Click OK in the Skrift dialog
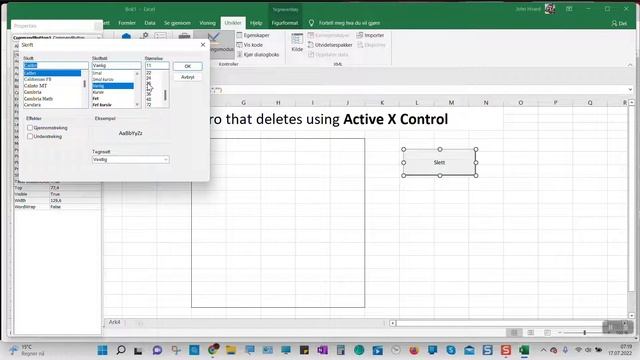The height and width of the screenshot is (360, 640). coord(187,66)
